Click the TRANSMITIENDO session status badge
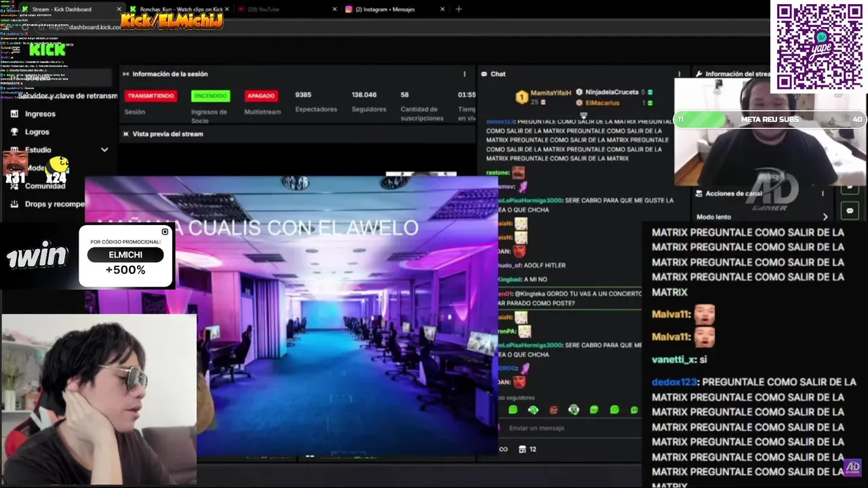 (151, 96)
